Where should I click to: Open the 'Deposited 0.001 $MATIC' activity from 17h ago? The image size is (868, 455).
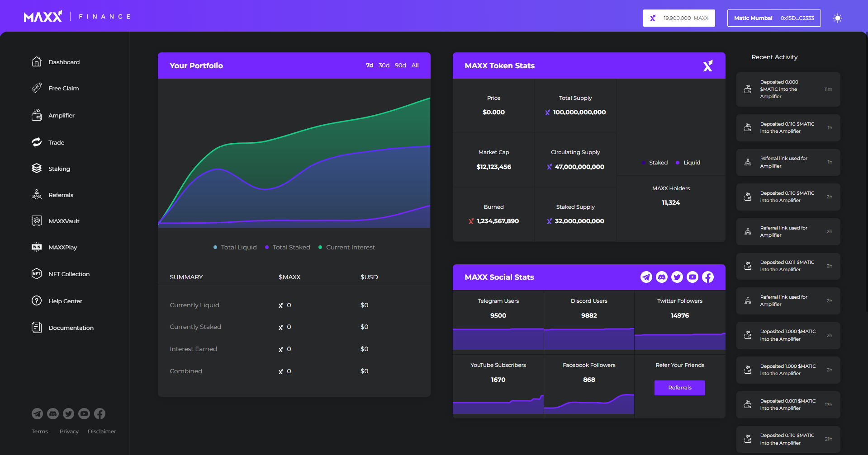pyautogui.click(x=788, y=405)
